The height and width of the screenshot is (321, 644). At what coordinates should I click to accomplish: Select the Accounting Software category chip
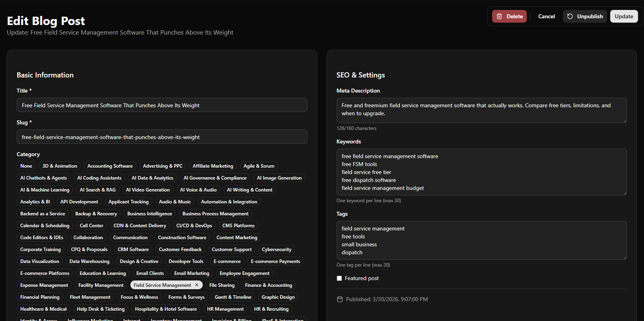(x=110, y=166)
